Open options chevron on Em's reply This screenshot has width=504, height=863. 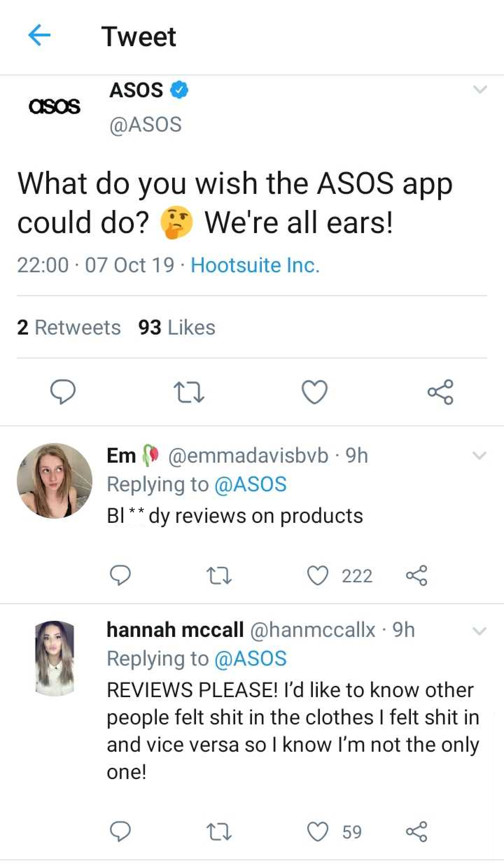point(479,455)
